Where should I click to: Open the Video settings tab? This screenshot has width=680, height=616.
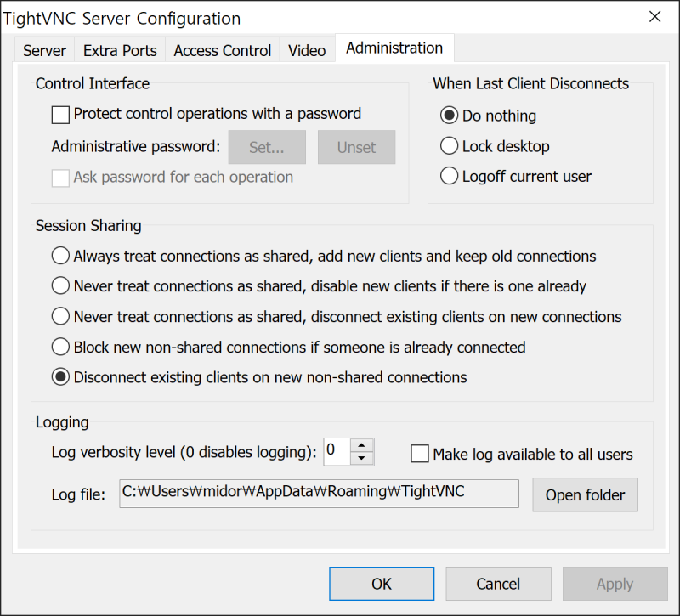[307, 50]
